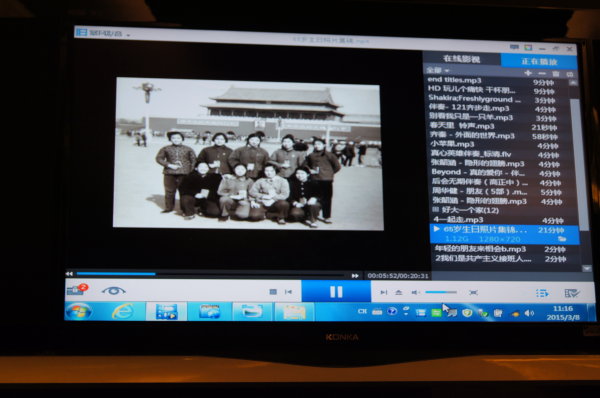Adjust the player volume slider
Image resolution: width=600 pixels, height=398 pixels.
(x=441, y=292)
